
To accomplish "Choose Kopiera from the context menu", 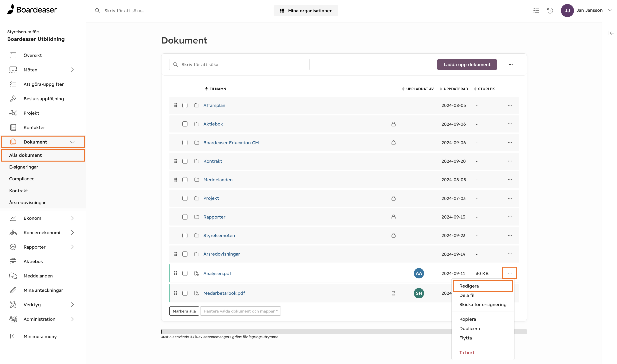I will 468,319.
